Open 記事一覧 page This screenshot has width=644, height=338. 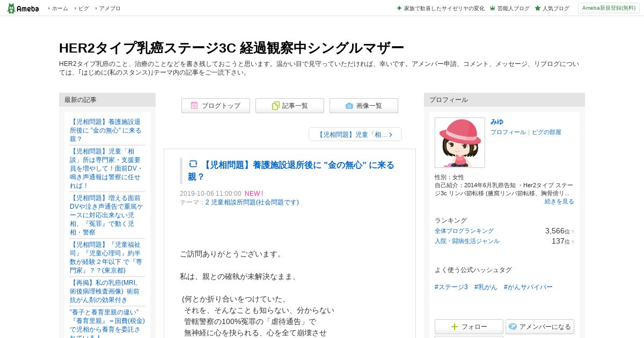290,106
